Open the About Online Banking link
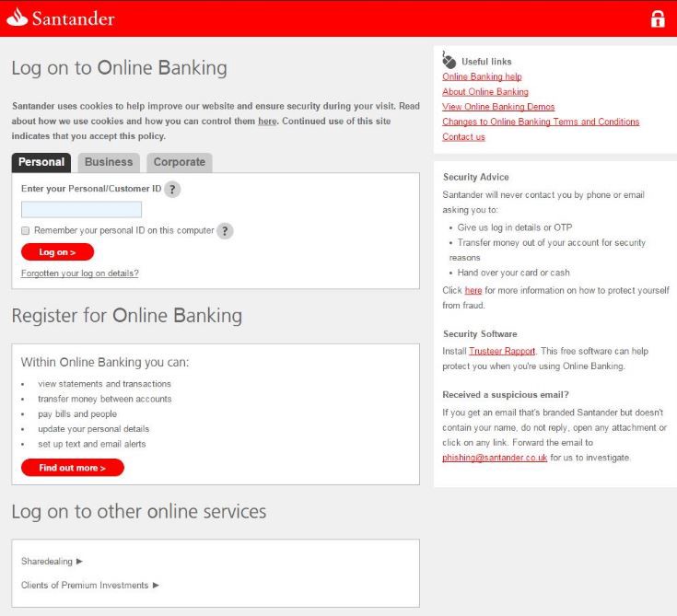The width and height of the screenshot is (677, 616). [x=485, y=92]
